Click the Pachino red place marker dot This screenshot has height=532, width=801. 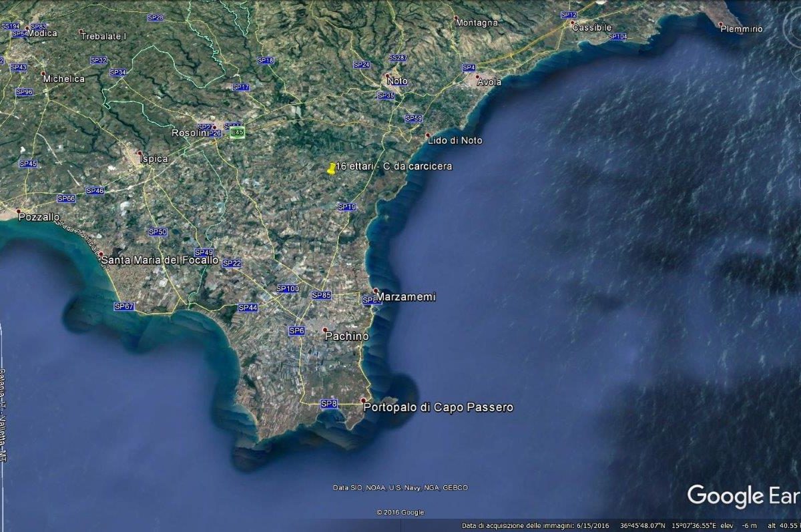[x=325, y=330]
